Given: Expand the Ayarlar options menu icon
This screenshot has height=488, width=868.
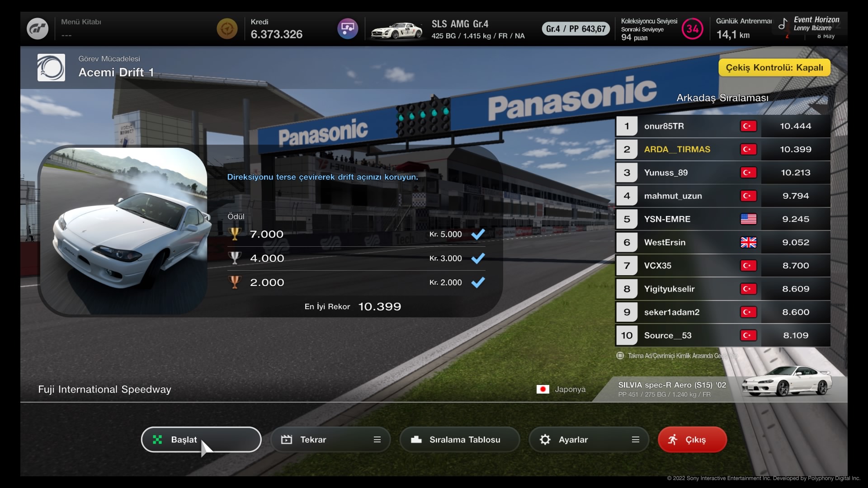Looking at the screenshot, I should tap(636, 440).
